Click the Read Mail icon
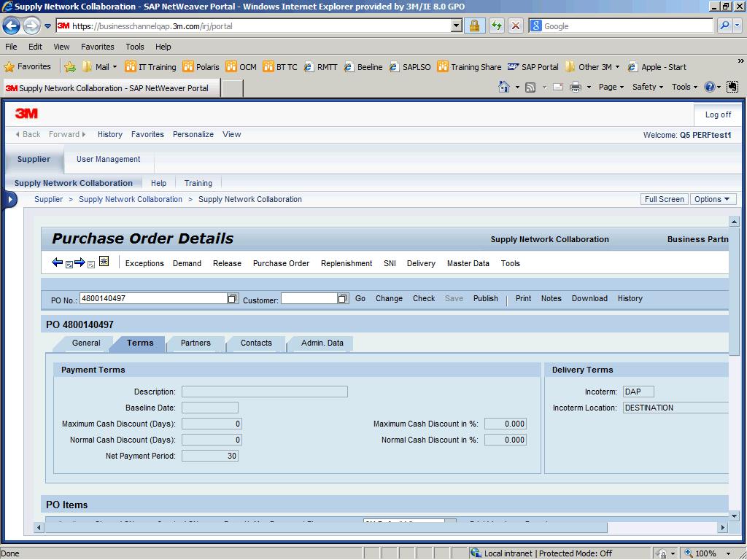The height and width of the screenshot is (560, 747). pyautogui.click(x=558, y=87)
